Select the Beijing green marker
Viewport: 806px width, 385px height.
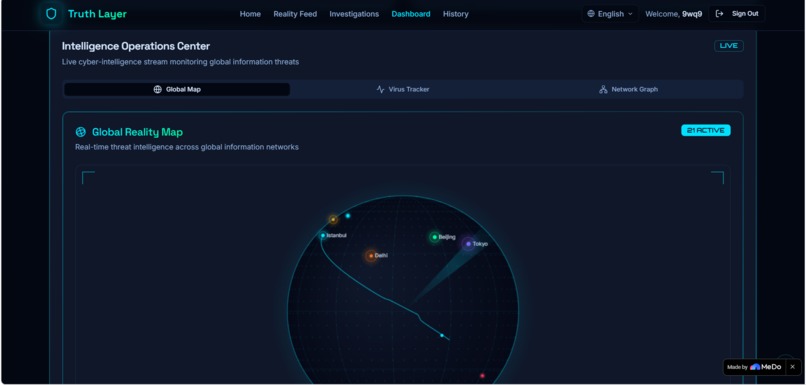pos(434,237)
